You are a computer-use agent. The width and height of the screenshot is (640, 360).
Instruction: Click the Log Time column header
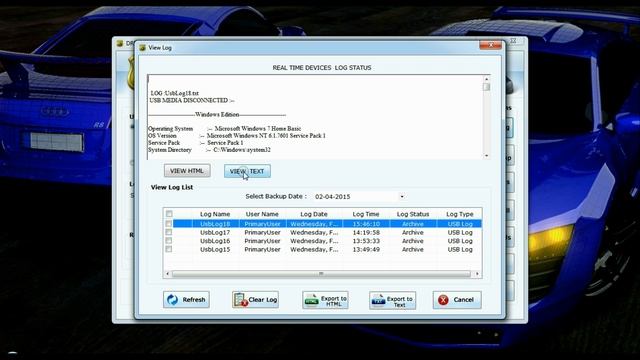click(366, 214)
